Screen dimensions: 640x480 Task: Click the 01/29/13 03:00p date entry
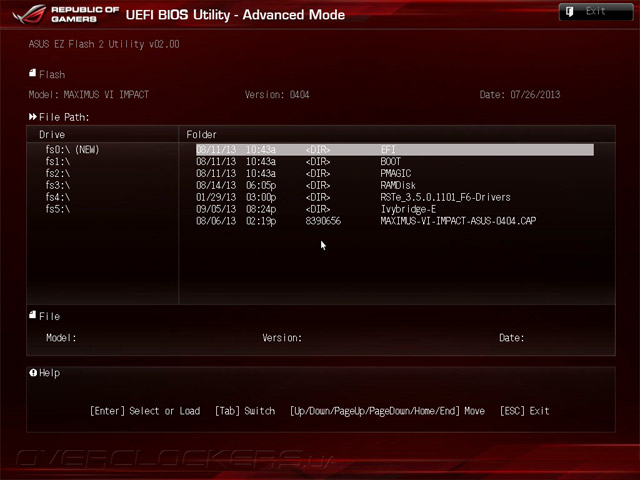point(236,197)
